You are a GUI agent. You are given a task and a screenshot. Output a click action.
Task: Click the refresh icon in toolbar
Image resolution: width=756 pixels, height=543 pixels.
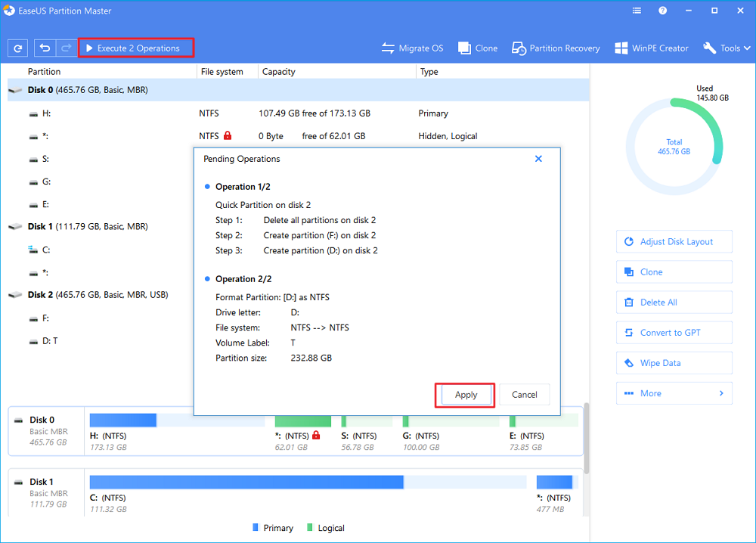(x=18, y=48)
